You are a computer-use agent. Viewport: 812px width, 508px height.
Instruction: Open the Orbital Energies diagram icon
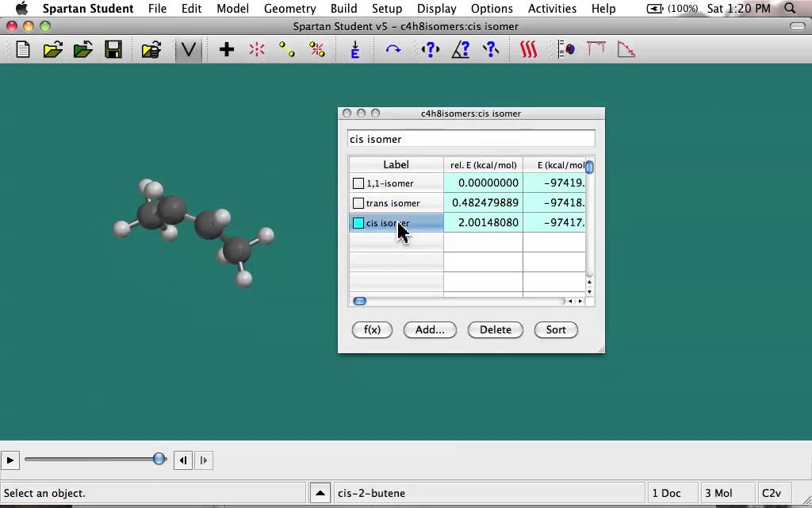pos(566,50)
